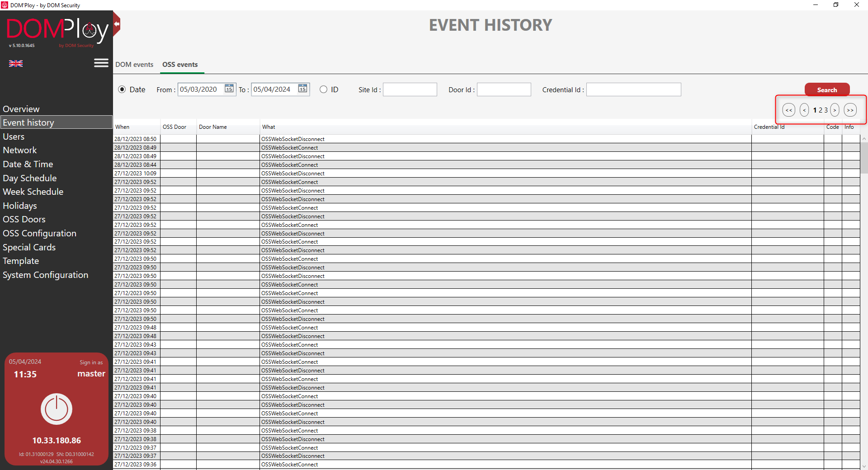Click the Site Id input field
Screen dimensions: 868x470
[410, 89]
